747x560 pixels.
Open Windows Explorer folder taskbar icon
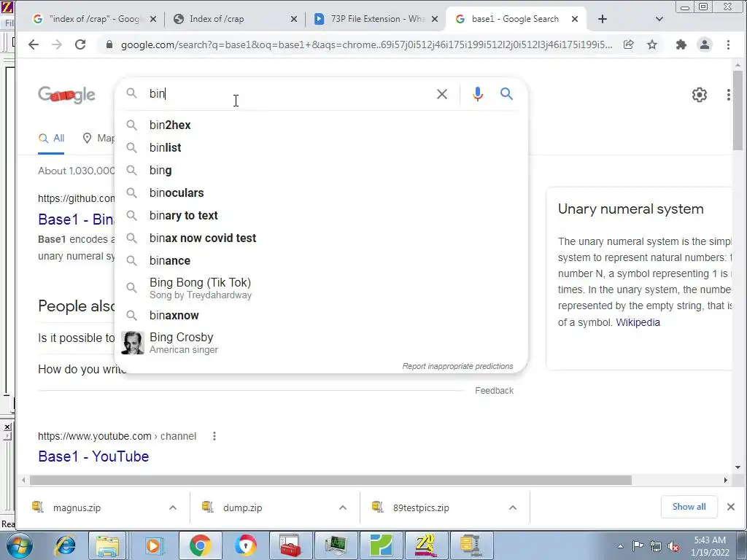pos(107,545)
